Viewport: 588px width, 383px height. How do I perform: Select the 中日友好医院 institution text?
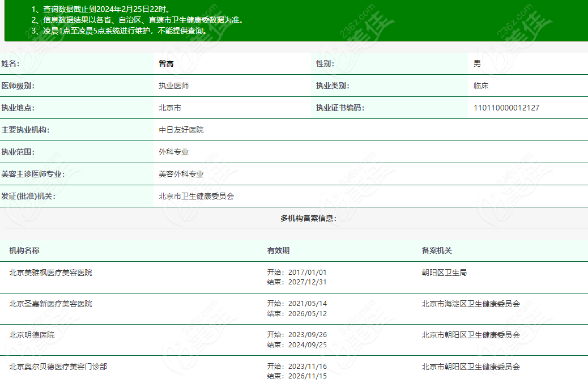[x=181, y=130]
